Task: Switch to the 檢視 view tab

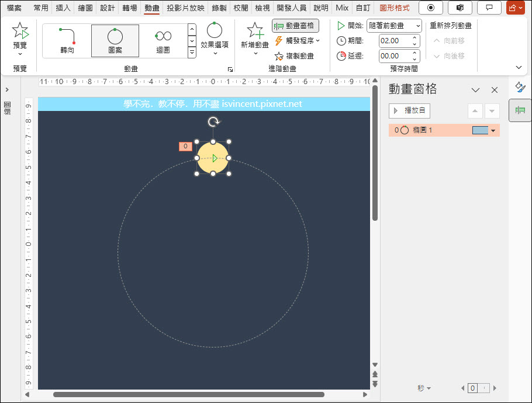Action: pos(262,8)
